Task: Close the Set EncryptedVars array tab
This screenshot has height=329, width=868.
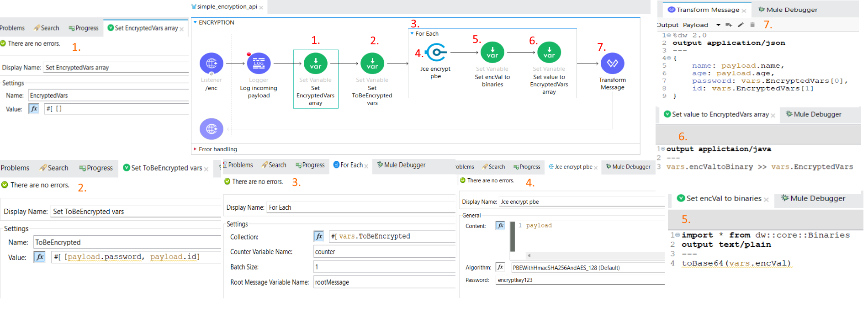Action: [181, 29]
